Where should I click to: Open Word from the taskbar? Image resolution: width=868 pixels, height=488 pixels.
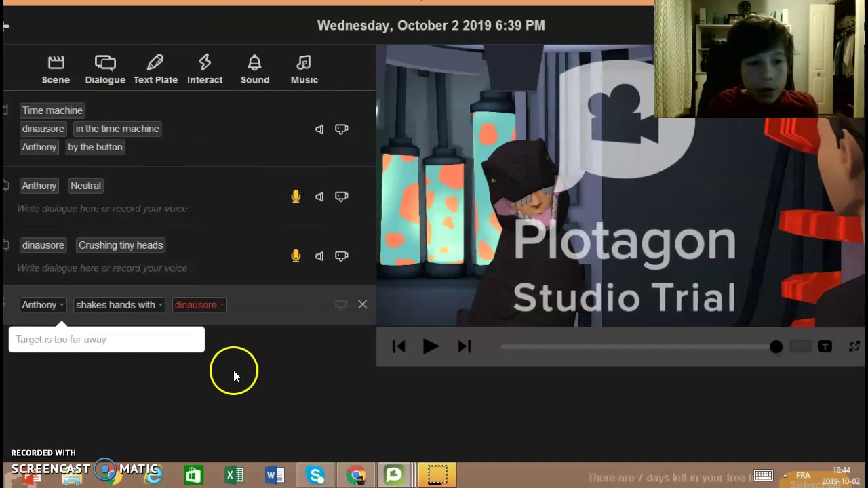(x=275, y=476)
